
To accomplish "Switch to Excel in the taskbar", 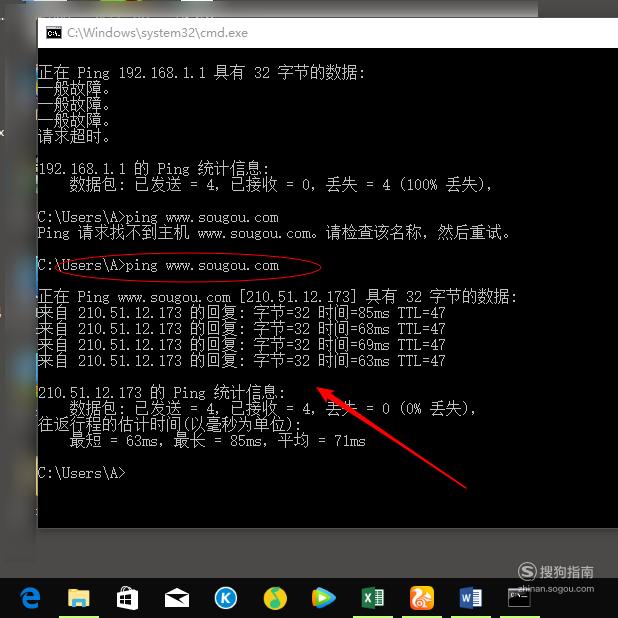I will click(372, 598).
